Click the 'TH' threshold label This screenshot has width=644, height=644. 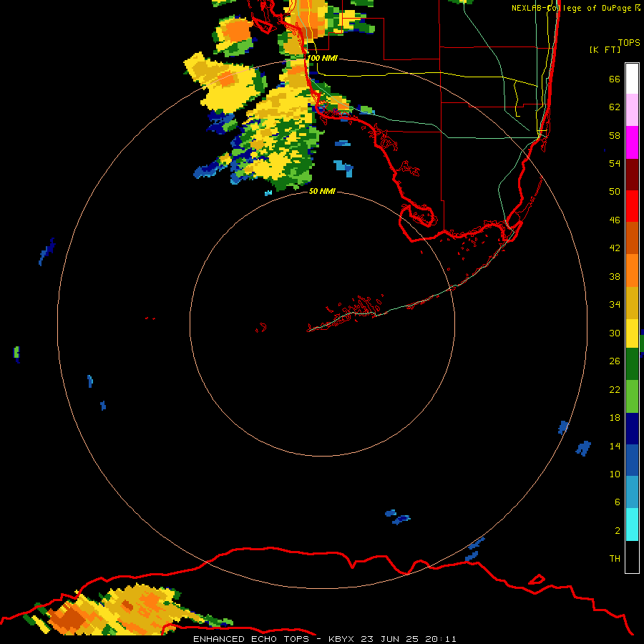[615, 559]
